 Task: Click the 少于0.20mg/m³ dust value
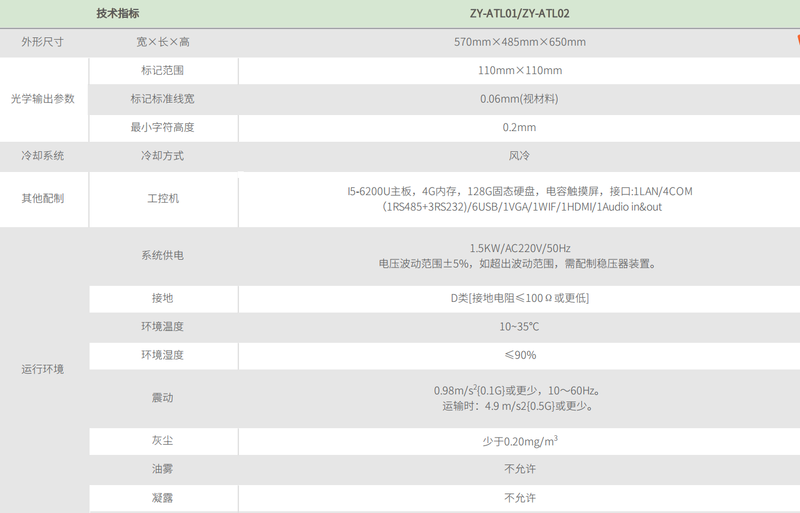[x=519, y=440]
